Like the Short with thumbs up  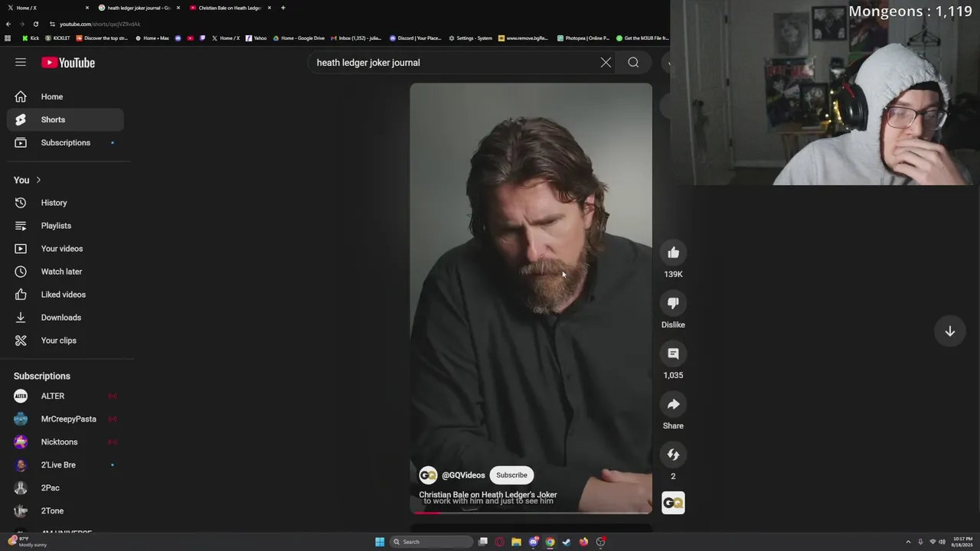coord(673,253)
